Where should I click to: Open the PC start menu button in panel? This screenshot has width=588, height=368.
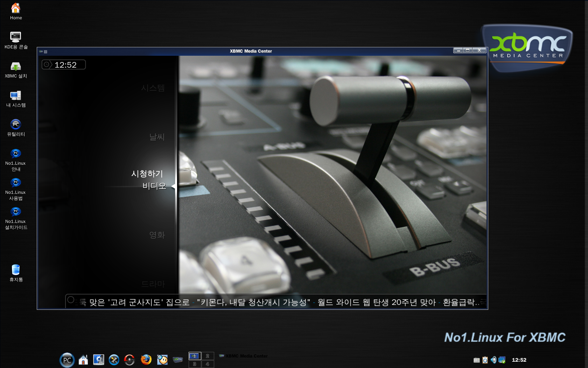[67, 360]
